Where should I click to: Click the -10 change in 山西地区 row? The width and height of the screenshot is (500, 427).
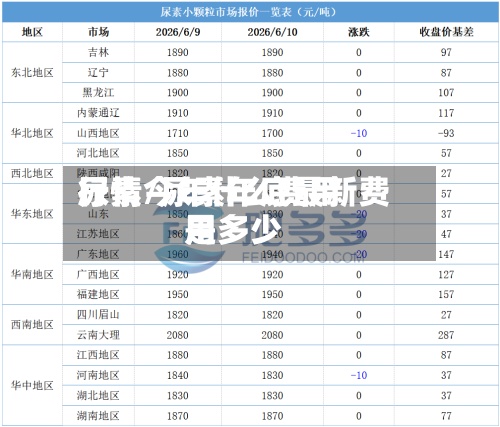pyautogui.click(x=359, y=133)
